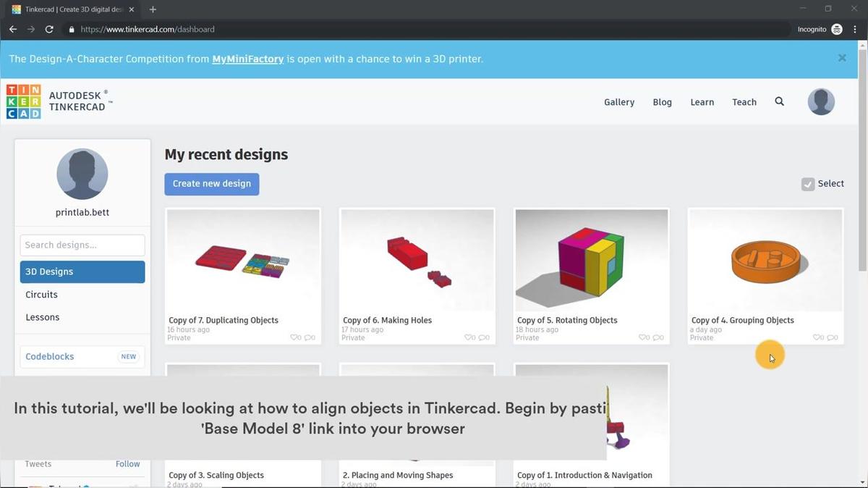
Task: Go to the Blog
Action: 662,102
